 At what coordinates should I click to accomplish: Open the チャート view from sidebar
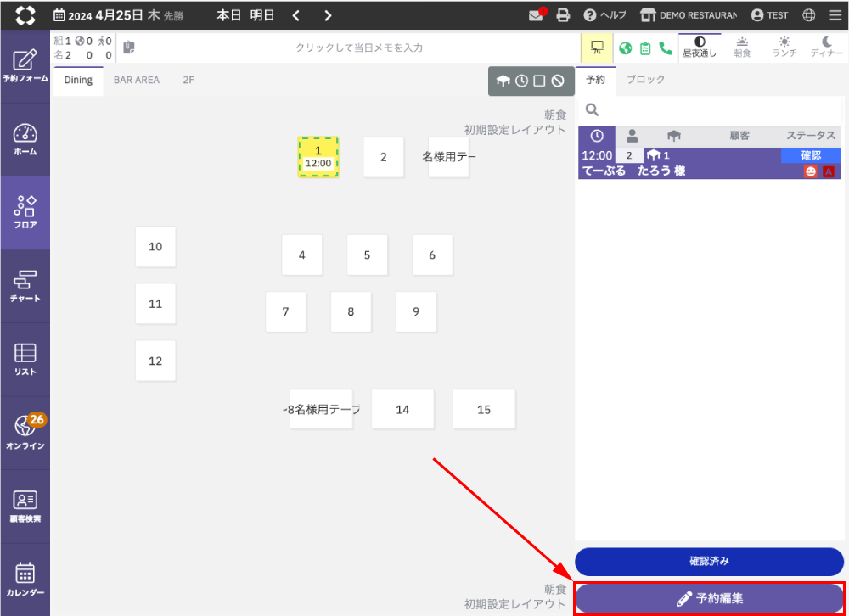(x=25, y=287)
